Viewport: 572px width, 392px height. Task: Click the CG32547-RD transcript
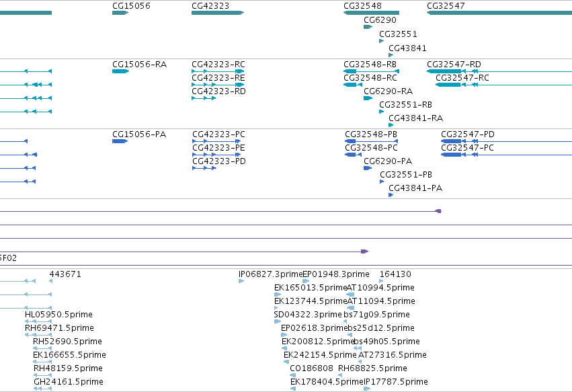[x=499, y=71]
